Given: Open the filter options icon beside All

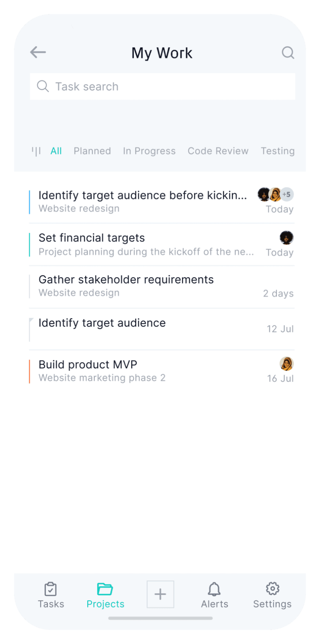Looking at the screenshot, I should coord(36,151).
